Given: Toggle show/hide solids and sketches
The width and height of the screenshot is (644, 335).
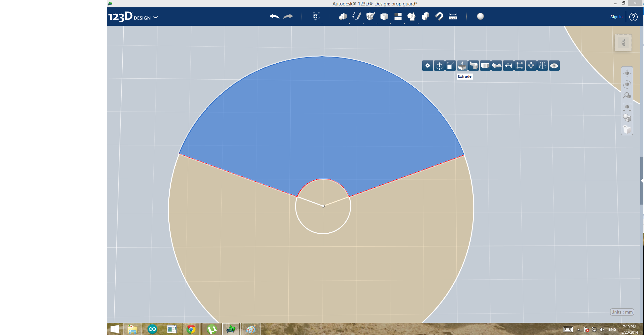Looking at the screenshot, I should pyautogui.click(x=627, y=129).
